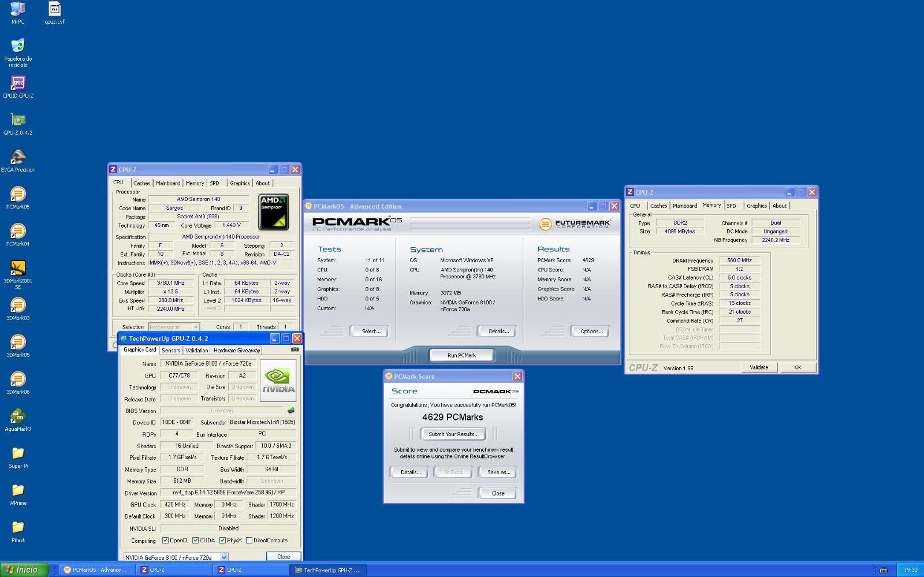
Task: Open the Hardware Giveaway tab in GPU-Z
Action: coord(237,351)
